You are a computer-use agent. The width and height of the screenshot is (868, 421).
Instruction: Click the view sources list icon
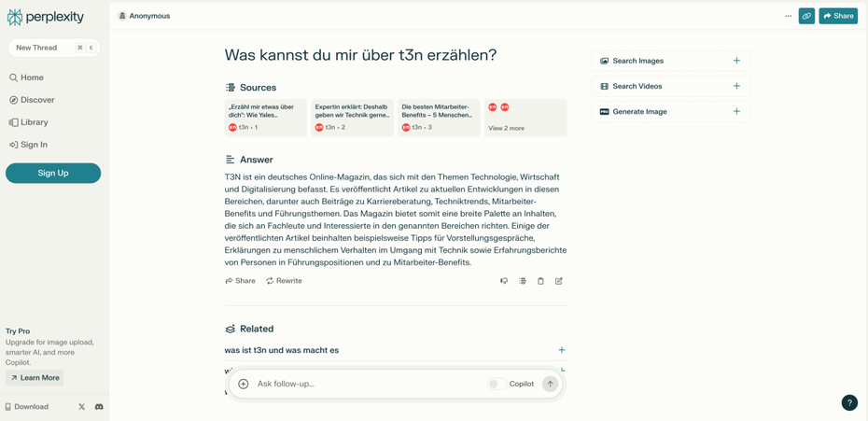coord(522,281)
